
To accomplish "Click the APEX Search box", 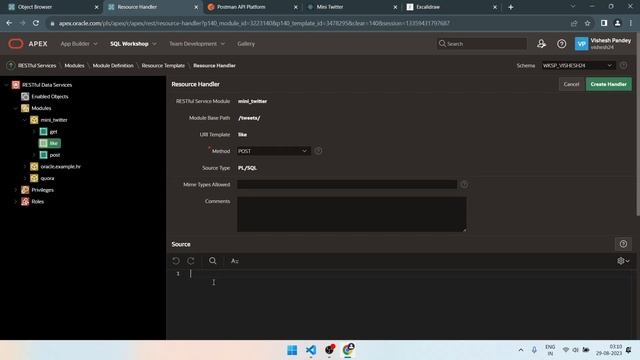I will (x=482, y=44).
